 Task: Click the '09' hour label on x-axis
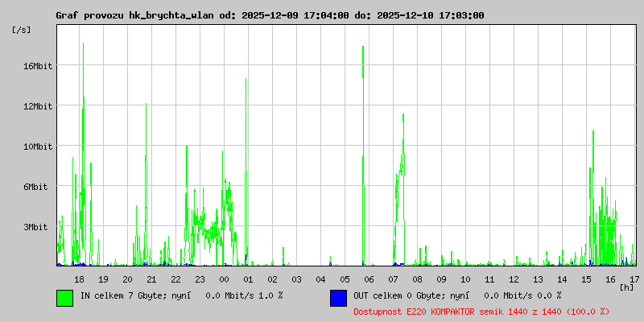(441, 279)
